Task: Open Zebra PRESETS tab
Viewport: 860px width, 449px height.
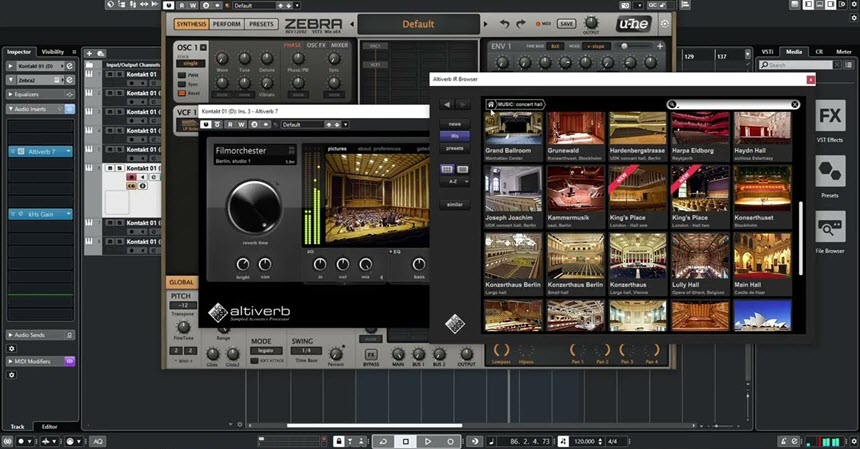Action: pyautogui.click(x=261, y=24)
